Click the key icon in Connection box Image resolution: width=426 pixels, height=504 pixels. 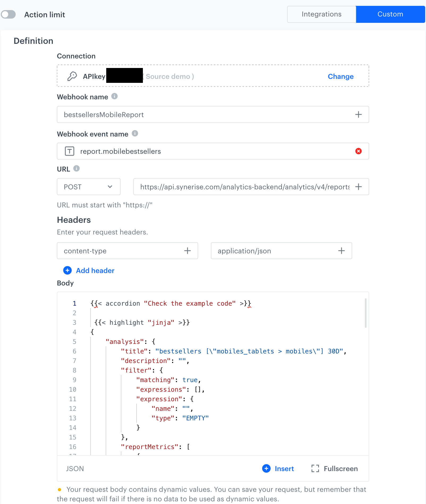click(x=72, y=76)
